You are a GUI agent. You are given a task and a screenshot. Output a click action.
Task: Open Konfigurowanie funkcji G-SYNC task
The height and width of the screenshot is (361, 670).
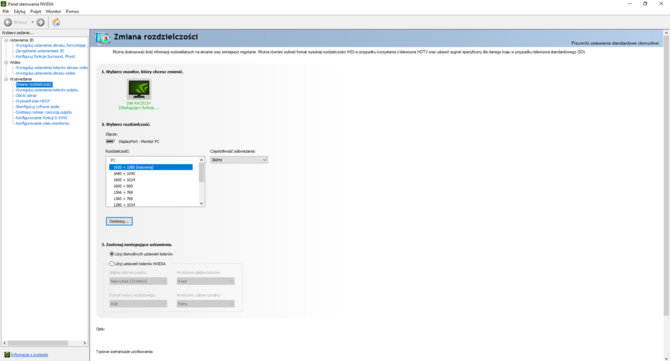pos(41,118)
